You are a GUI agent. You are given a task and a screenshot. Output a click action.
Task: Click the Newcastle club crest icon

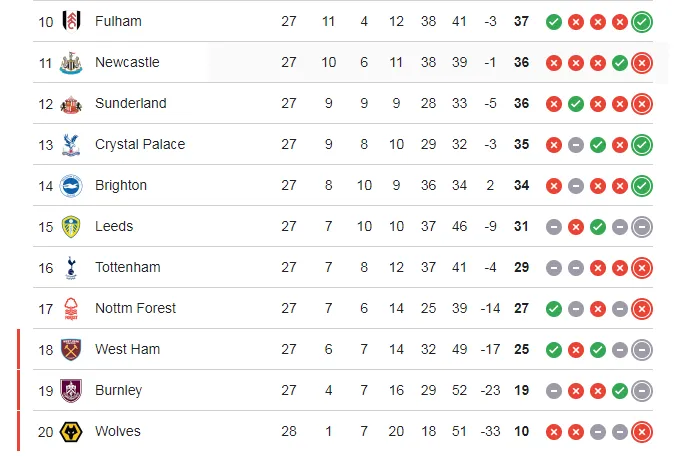[x=70, y=62]
